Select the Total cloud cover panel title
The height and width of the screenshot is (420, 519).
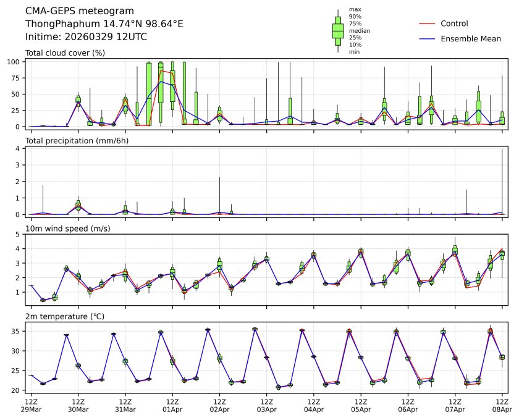(65, 53)
